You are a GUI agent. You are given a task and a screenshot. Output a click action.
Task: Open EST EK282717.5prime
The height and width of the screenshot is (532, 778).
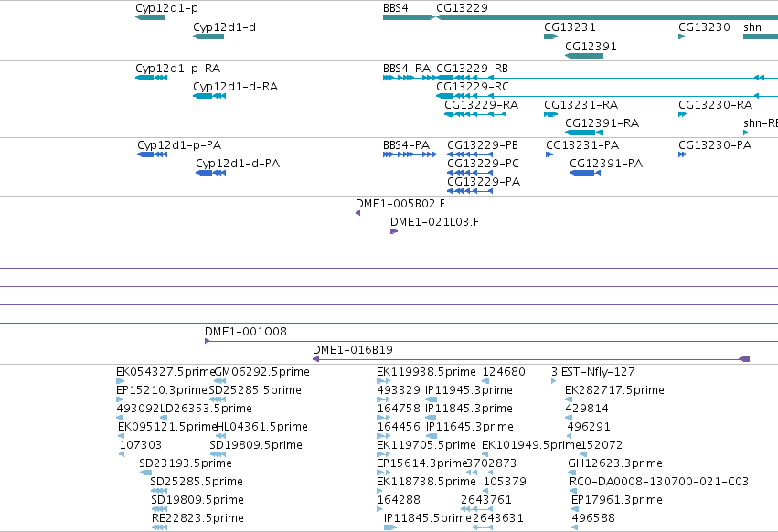click(x=569, y=399)
